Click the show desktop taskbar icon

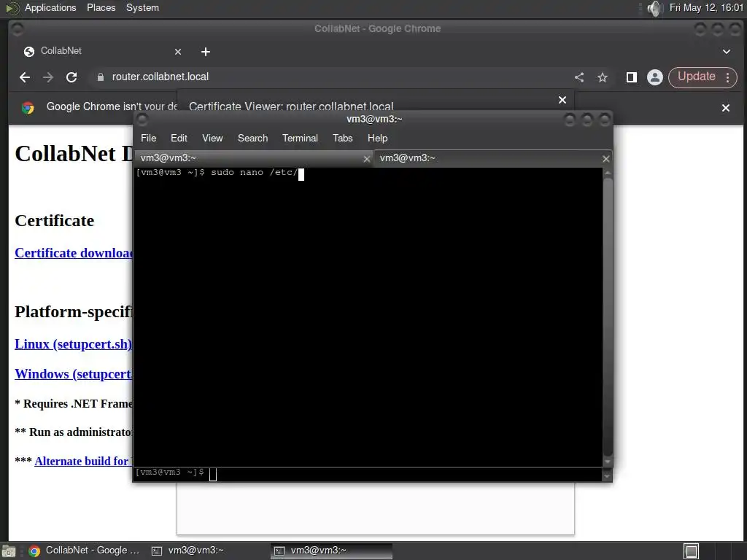coord(9,551)
